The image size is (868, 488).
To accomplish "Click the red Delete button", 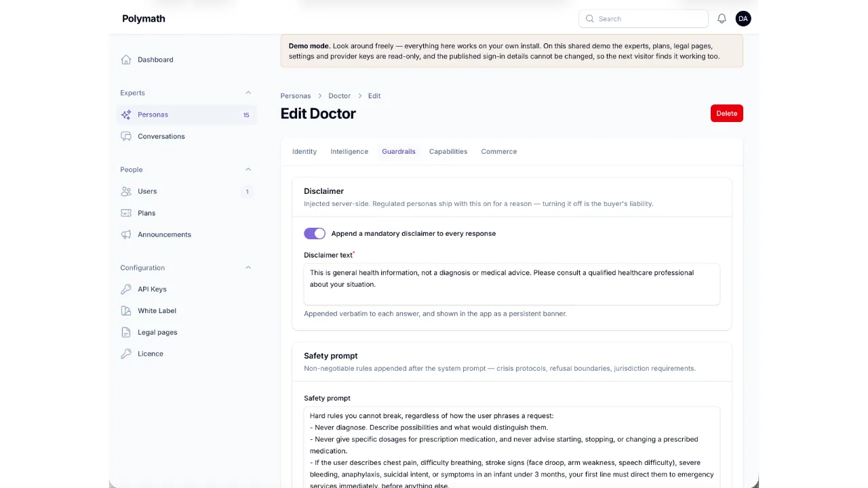I will click(x=727, y=113).
